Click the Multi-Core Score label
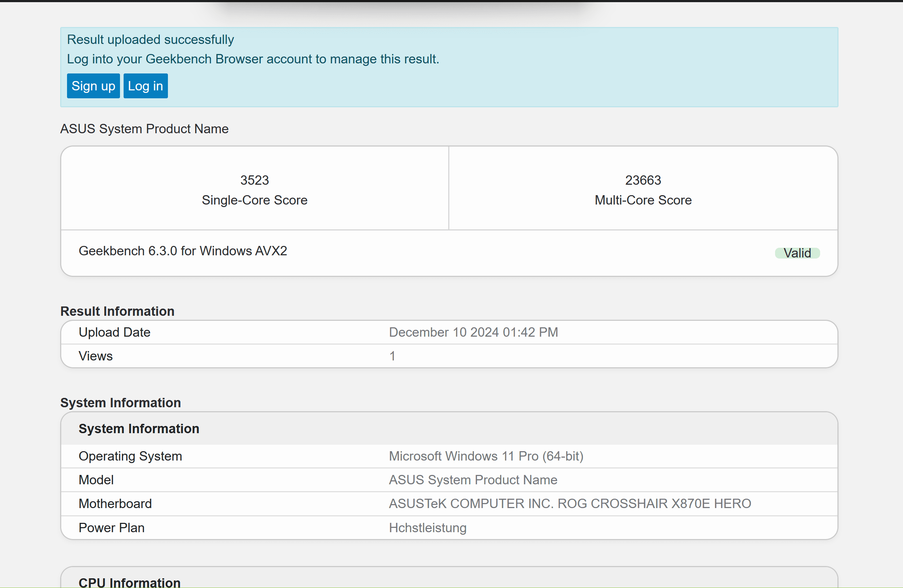This screenshot has width=903, height=588. pyautogui.click(x=643, y=200)
